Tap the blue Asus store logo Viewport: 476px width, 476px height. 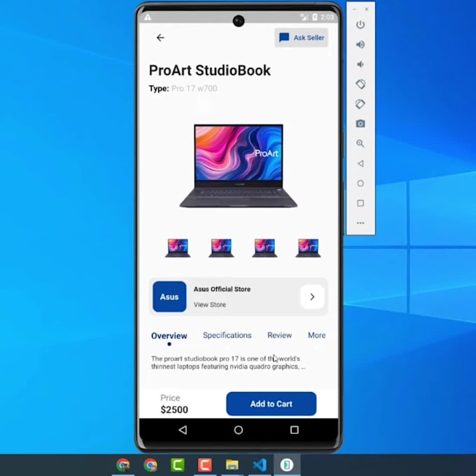pyautogui.click(x=169, y=297)
